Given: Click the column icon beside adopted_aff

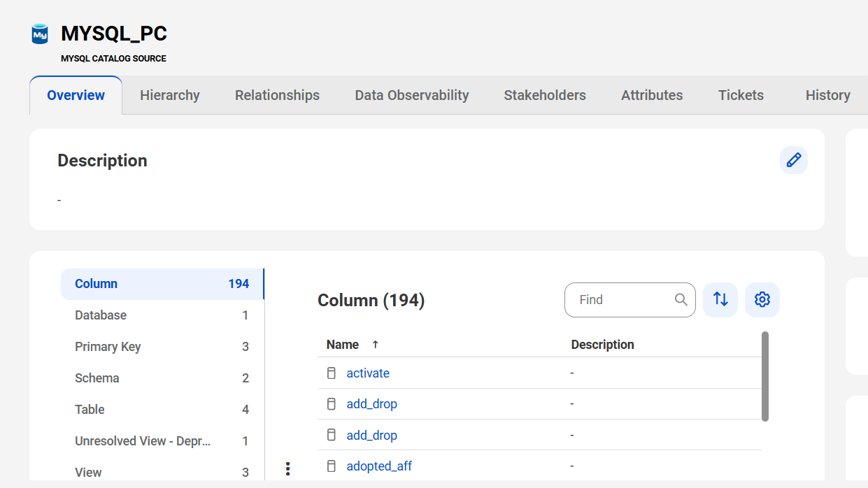Looking at the screenshot, I should coord(332,466).
